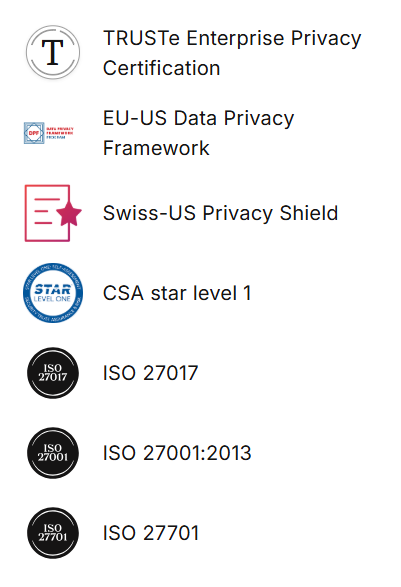
Task: Click the blue CSA STAR Level One badge
Action: point(53,293)
